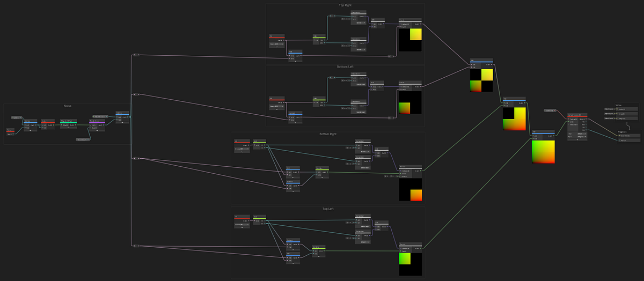Select the Branch node in Top Right group
The image size is (644, 281).
click(410, 35)
